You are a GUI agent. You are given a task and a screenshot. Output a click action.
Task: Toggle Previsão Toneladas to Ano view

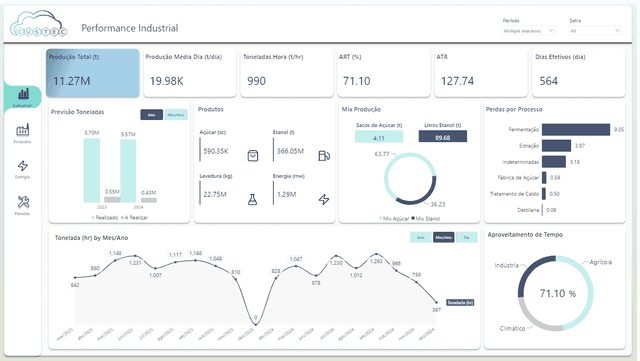[x=151, y=115]
